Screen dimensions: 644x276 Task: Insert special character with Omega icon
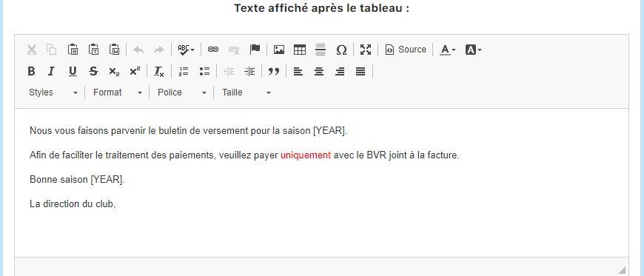coord(341,50)
